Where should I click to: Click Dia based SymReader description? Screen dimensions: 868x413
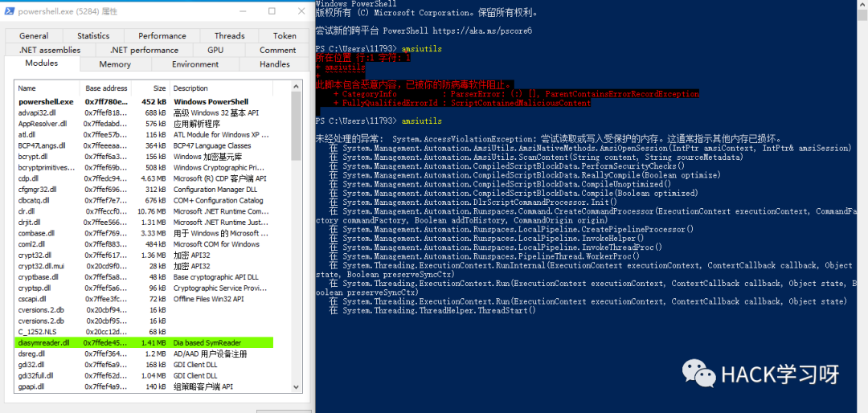(x=207, y=342)
